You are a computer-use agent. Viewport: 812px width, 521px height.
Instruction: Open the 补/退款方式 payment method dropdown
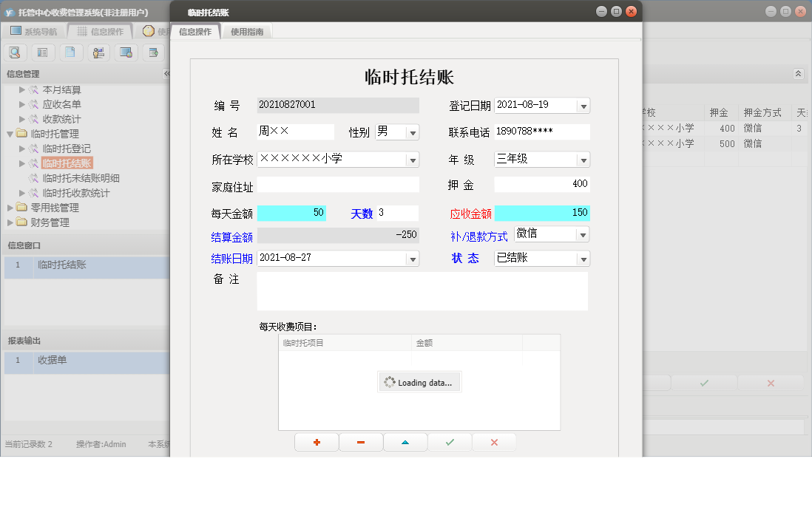583,233
